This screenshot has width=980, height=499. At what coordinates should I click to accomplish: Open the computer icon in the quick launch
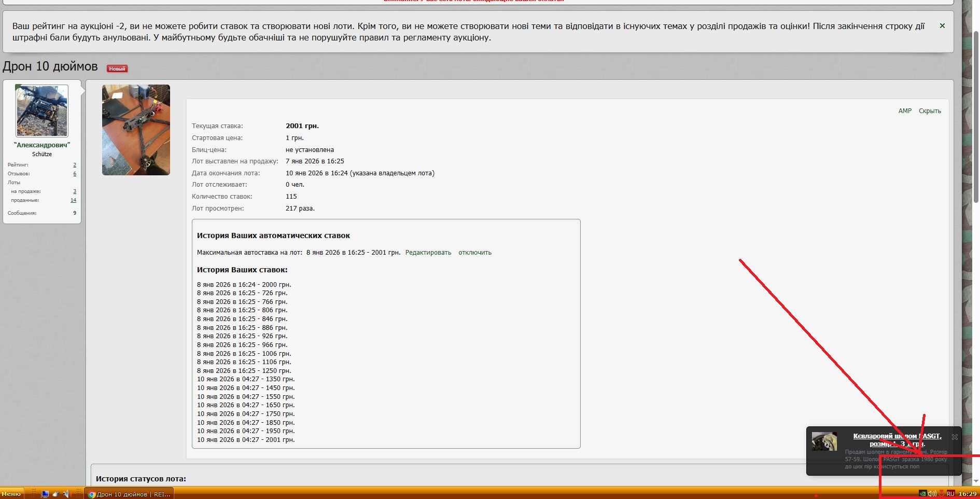(45, 494)
